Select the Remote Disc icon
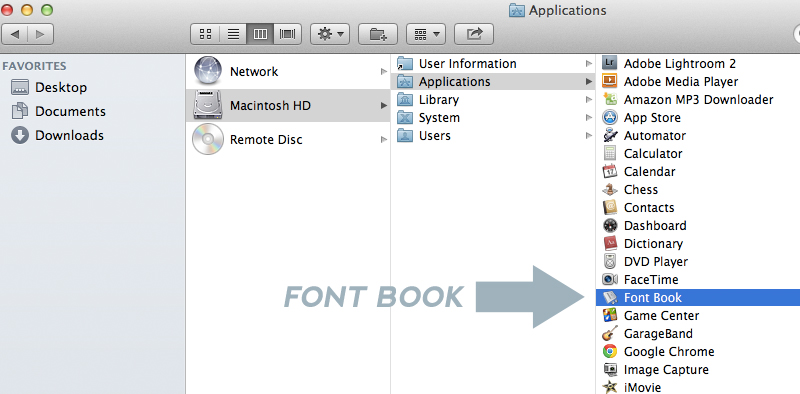Viewport: 800px width, 394px height. pos(208,139)
